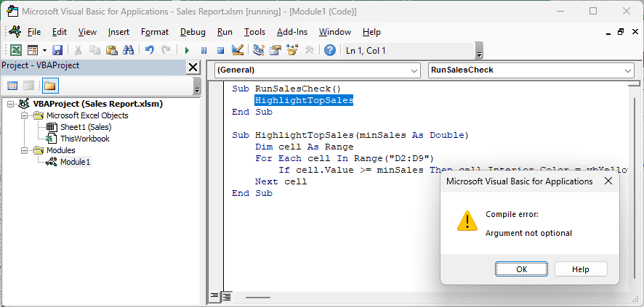644x307 pixels.
Task: Open Visual Basic Help question icon
Action: (330, 50)
